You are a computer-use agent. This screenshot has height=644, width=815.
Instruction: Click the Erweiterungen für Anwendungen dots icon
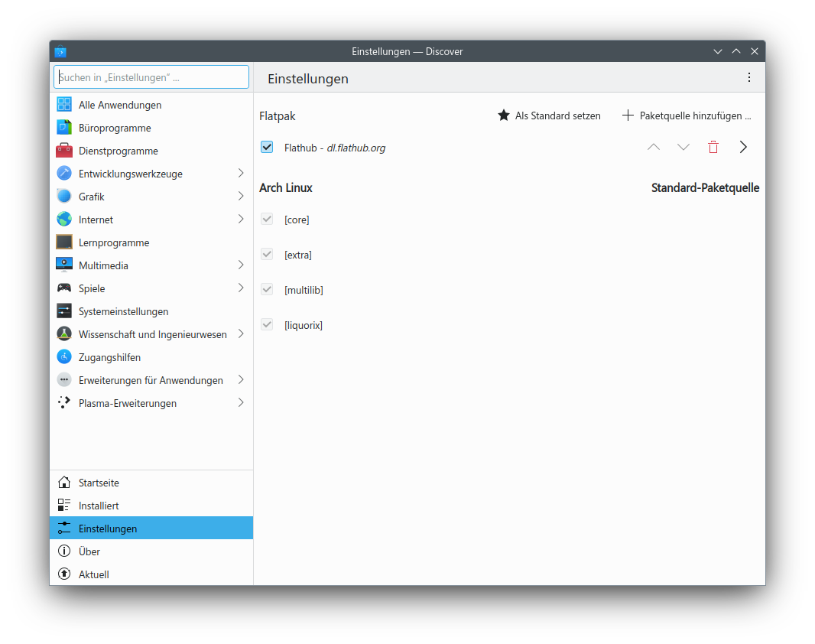(x=64, y=379)
